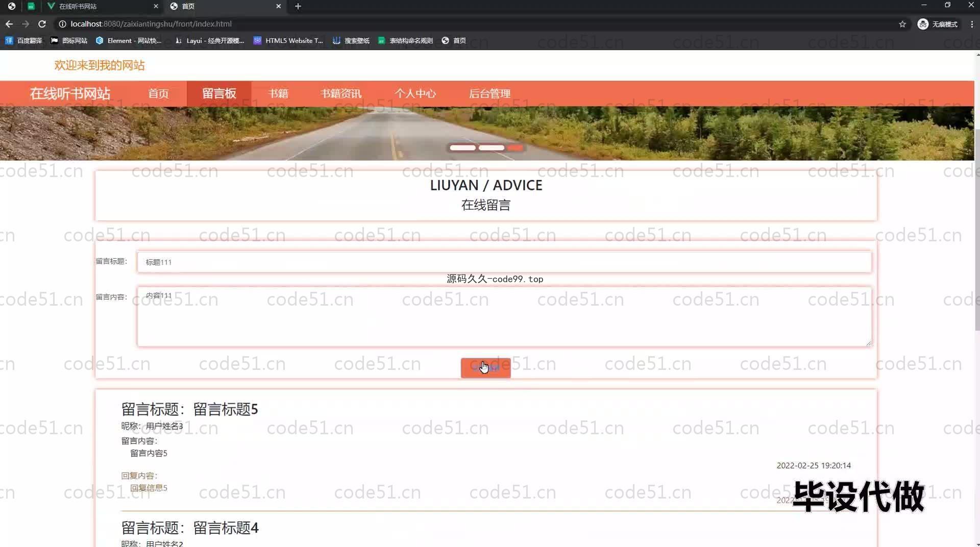Click the green pinned tab icon
Screen dimensions: 980x547
(31, 6)
